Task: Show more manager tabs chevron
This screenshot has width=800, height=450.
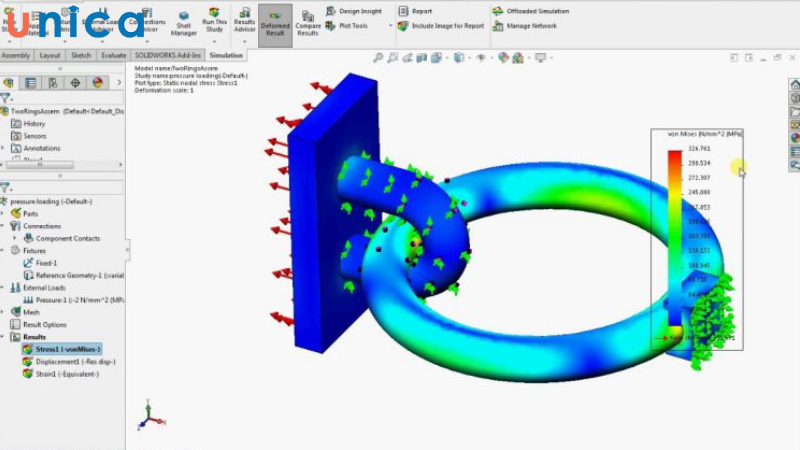Action: 119,83
